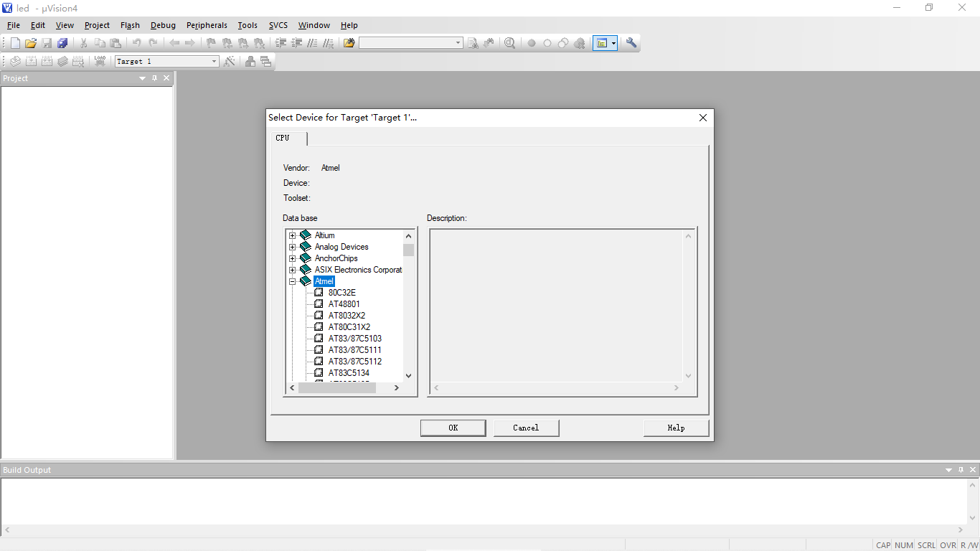
Task: Open the window layout dropdown arrow
Action: coord(614,43)
